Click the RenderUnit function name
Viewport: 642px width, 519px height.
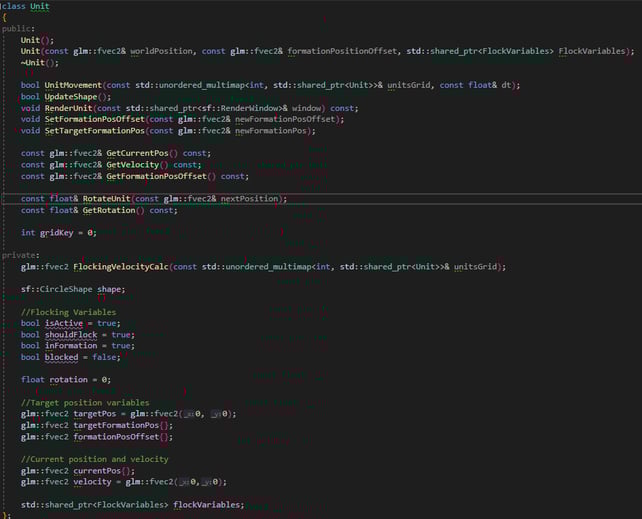click(68, 108)
